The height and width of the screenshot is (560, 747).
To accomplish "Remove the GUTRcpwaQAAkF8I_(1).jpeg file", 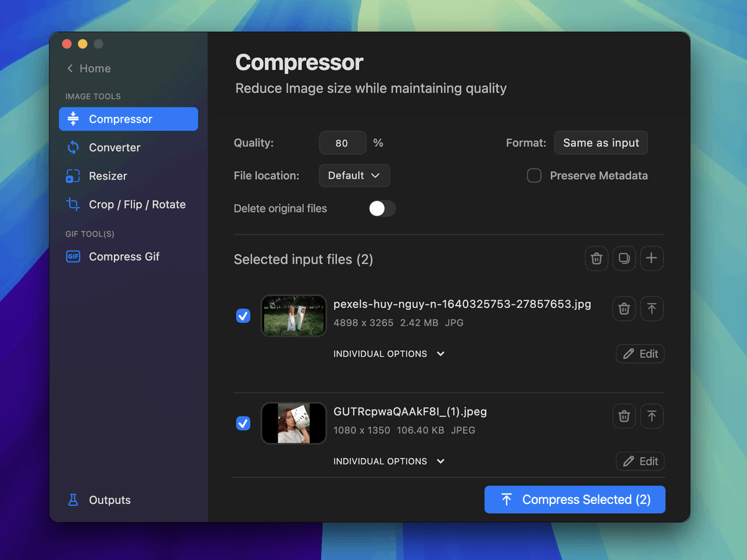I will coord(624,416).
